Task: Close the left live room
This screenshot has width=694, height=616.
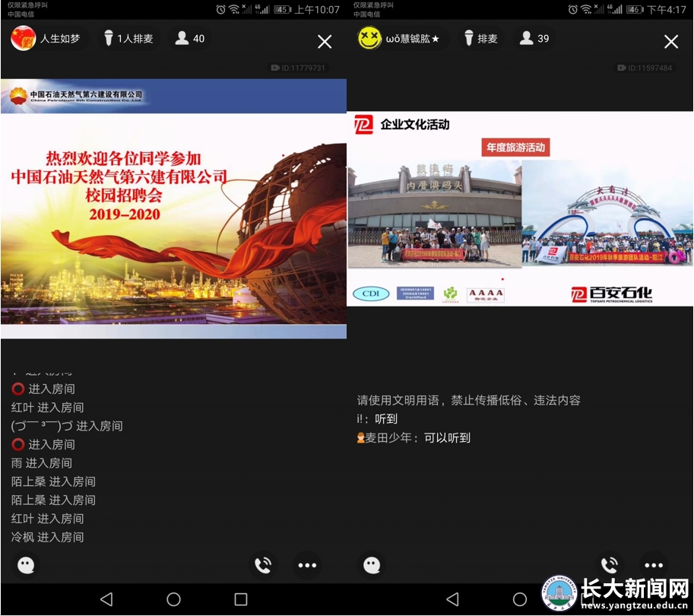Action: click(x=325, y=42)
